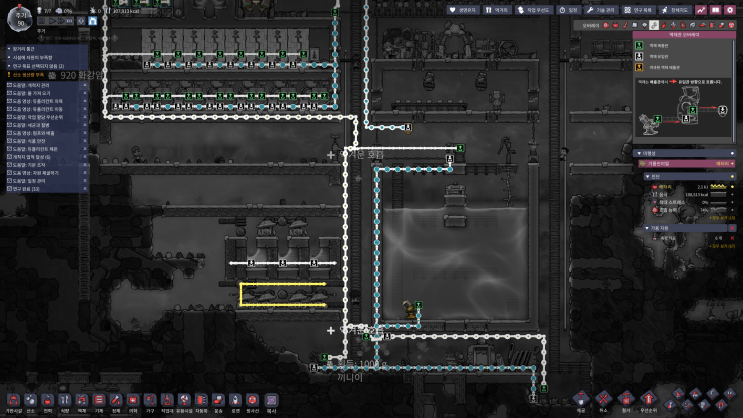Dismiss the 연구 완료 (33) notification
Image resolution: width=743 pixels, height=418 pixels.
click(85, 189)
